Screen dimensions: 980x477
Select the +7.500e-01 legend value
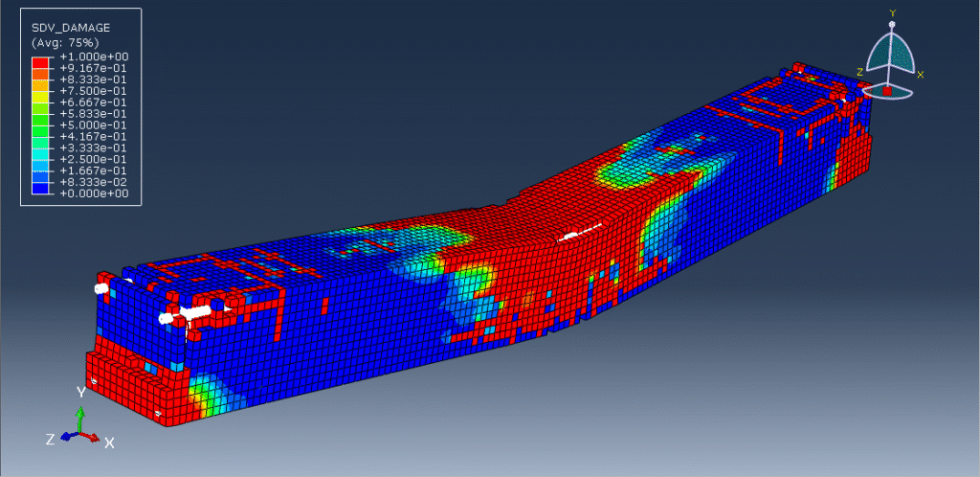click(x=94, y=91)
